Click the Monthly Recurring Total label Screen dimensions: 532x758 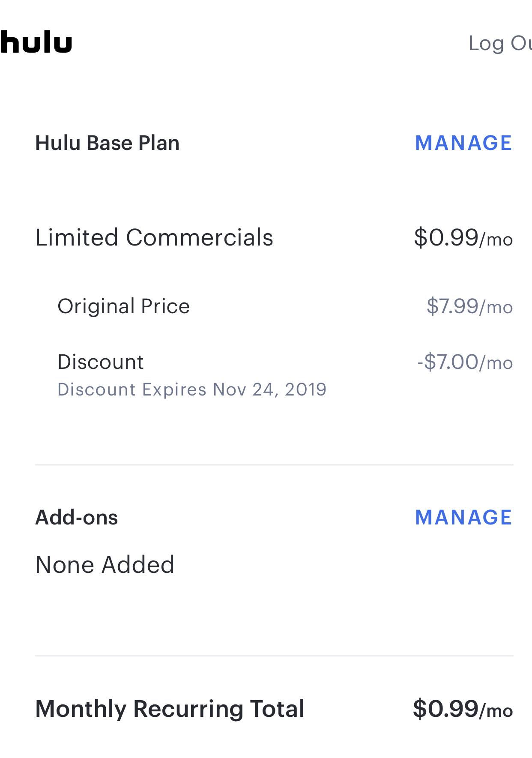[170, 708]
